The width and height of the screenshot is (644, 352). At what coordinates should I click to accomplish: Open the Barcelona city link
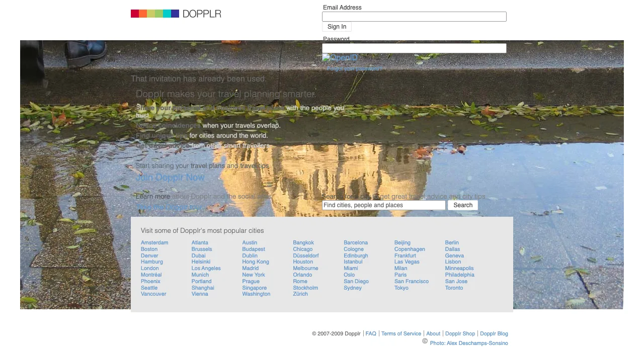[356, 243]
